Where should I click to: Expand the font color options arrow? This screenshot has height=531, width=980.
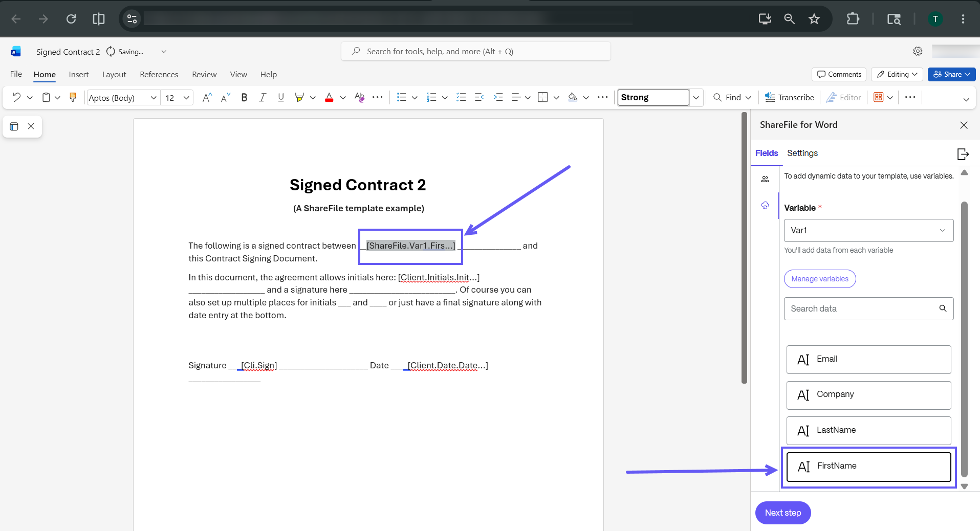[x=343, y=97]
